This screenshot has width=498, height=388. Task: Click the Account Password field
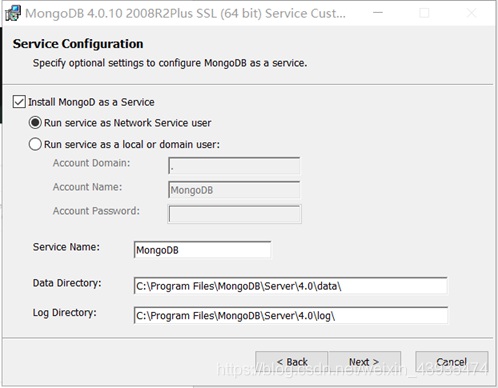click(x=234, y=214)
